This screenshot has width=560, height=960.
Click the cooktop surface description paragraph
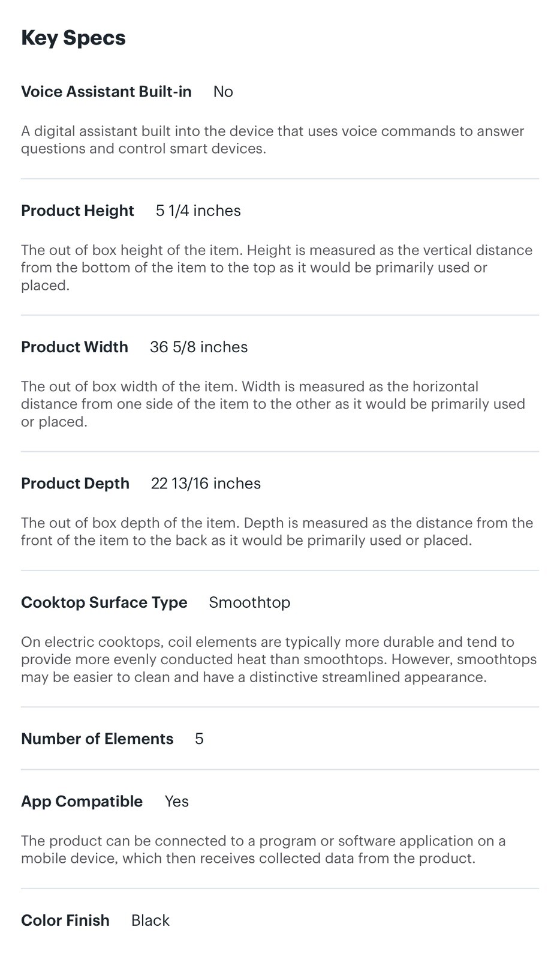[279, 659]
